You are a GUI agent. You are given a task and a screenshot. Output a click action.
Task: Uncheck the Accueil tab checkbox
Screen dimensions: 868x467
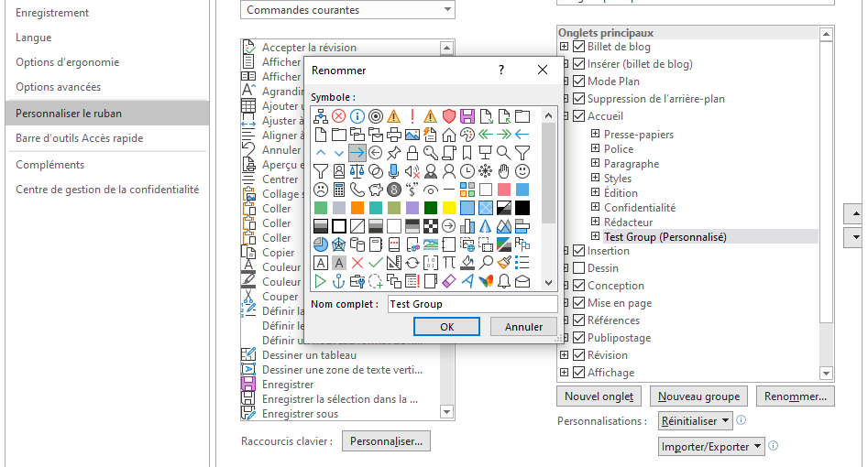[x=579, y=116]
